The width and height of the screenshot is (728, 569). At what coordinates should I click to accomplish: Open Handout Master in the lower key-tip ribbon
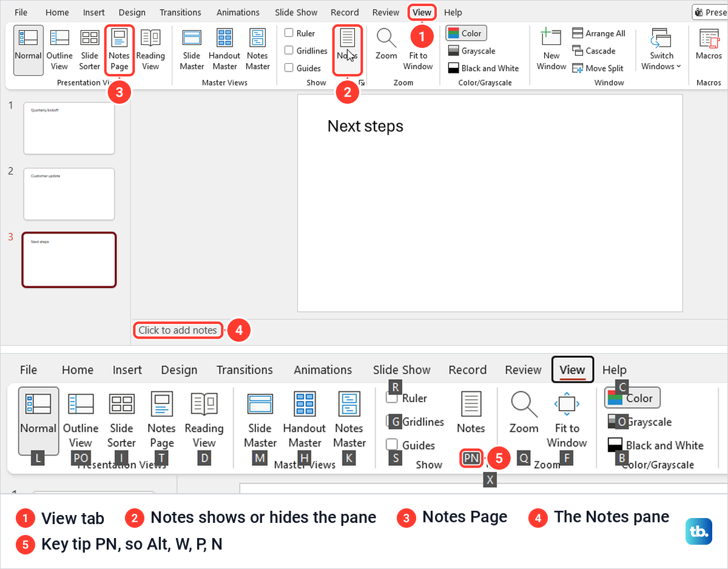(305, 420)
